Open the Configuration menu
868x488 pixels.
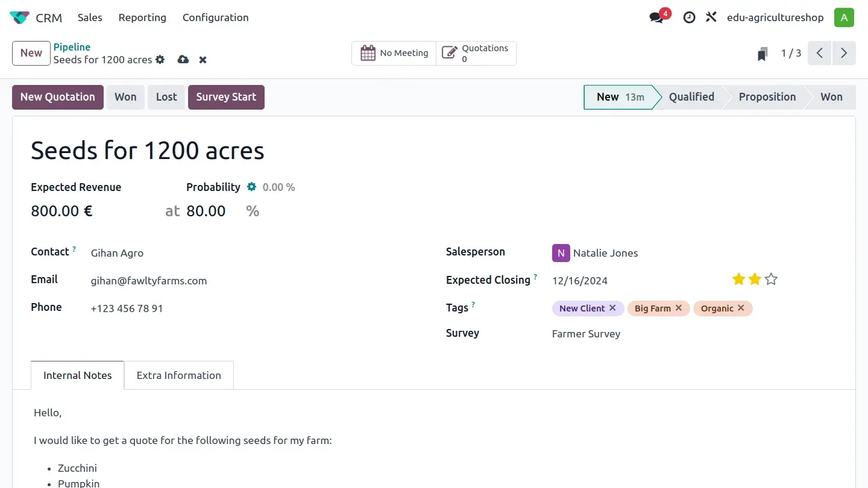[215, 17]
